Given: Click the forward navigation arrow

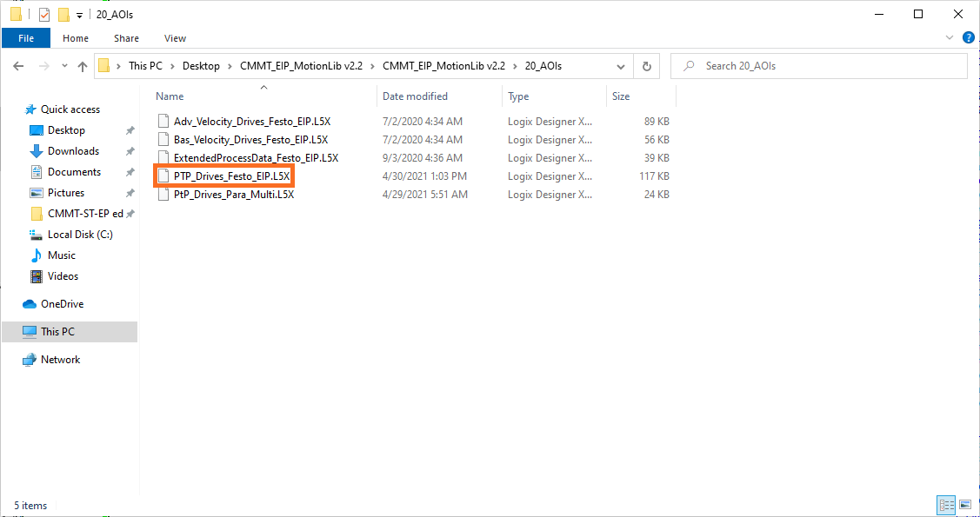Looking at the screenshot, I should (43, 65).
